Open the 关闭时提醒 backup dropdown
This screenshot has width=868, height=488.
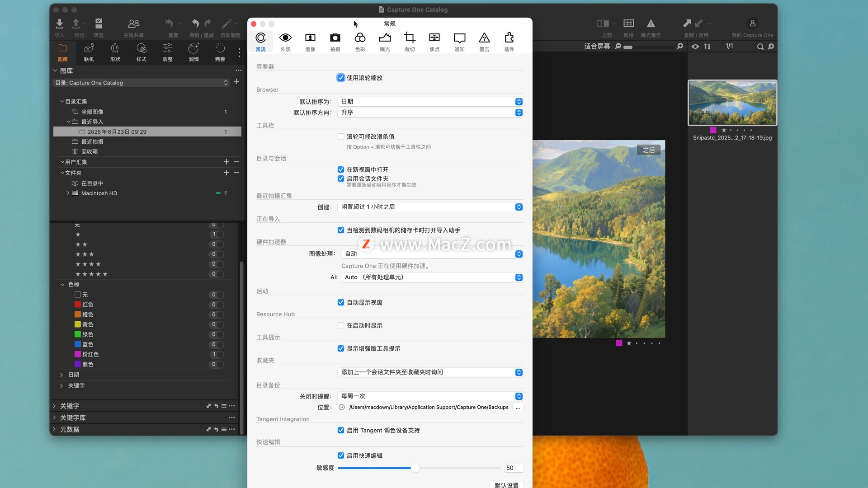(430, 396)
